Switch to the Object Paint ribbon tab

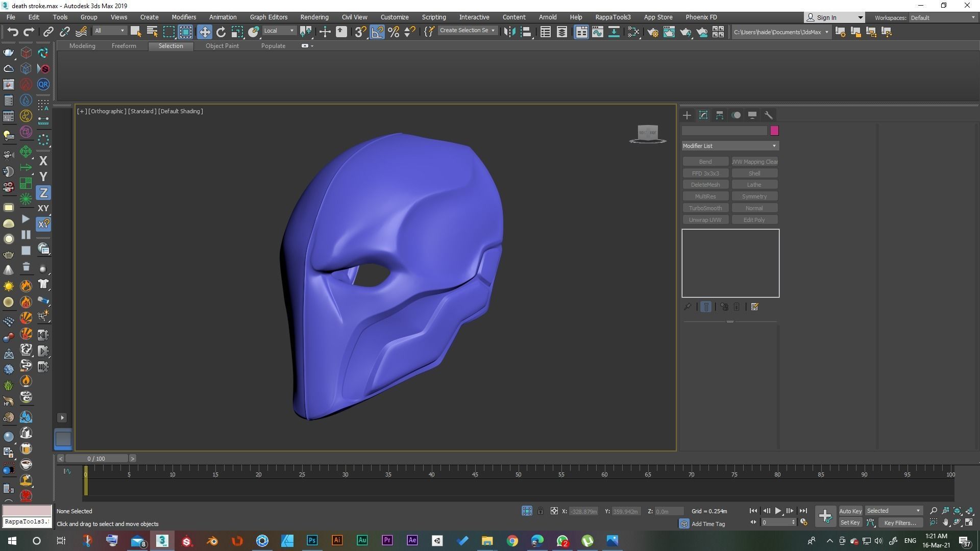pos(222,46)
